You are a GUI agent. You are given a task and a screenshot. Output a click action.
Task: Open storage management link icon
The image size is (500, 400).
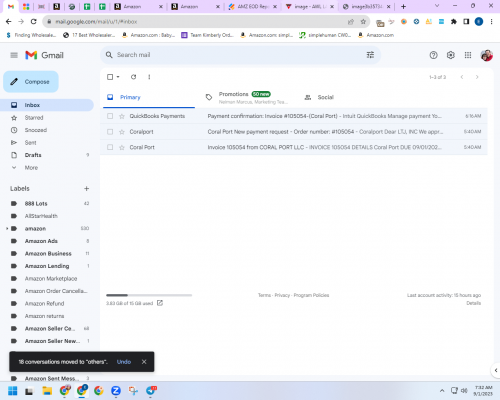(160, 303)
